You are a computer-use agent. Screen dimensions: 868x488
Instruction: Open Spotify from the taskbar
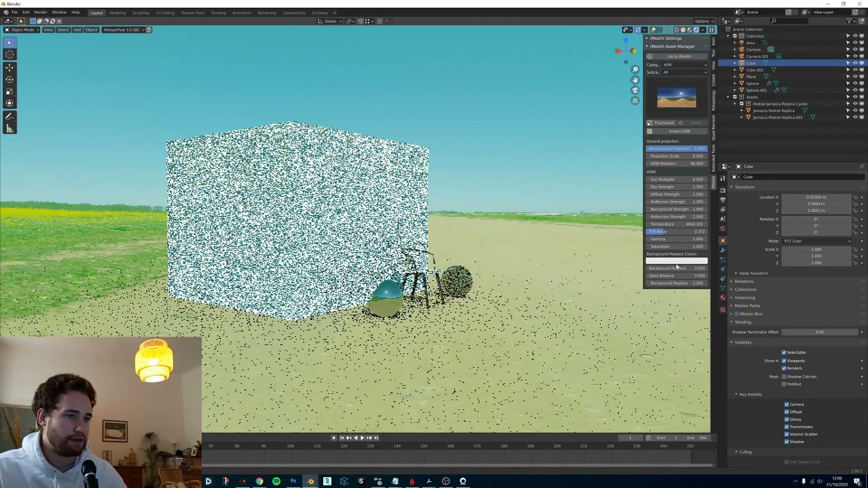276,481
